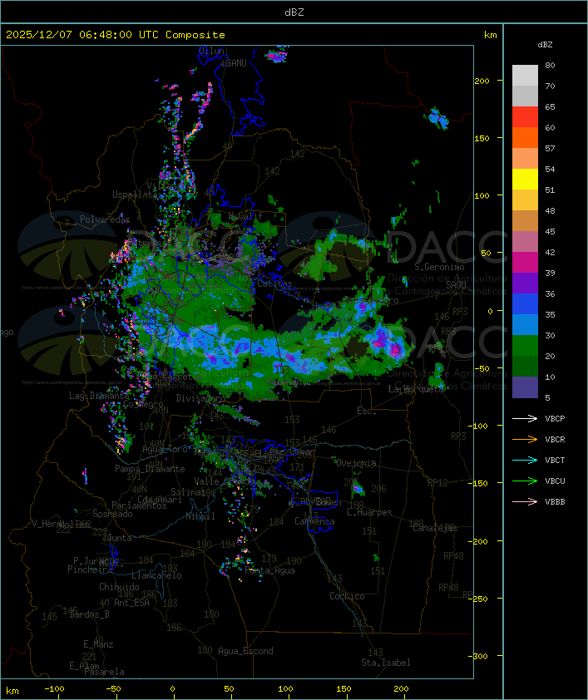Click the Pasarela map label

pos(104,672)
